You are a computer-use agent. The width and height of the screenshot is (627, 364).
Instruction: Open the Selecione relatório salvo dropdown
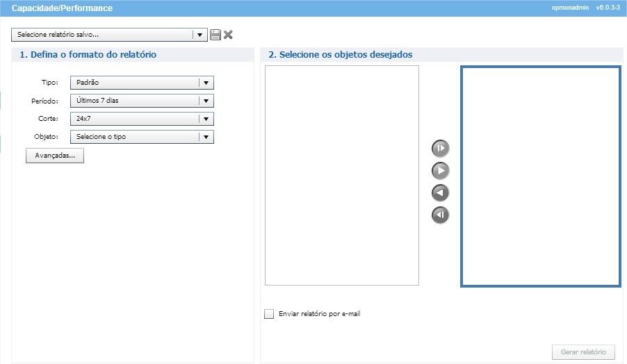point(199,35)
